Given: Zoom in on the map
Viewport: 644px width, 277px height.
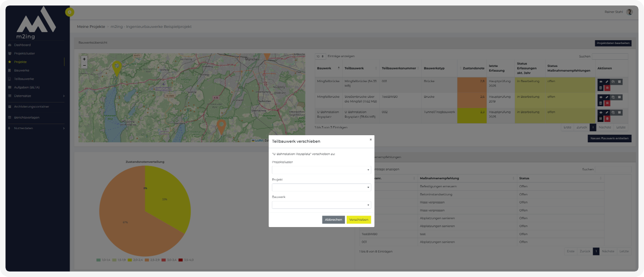Looking at the screenshot, I should click(84, 59).
